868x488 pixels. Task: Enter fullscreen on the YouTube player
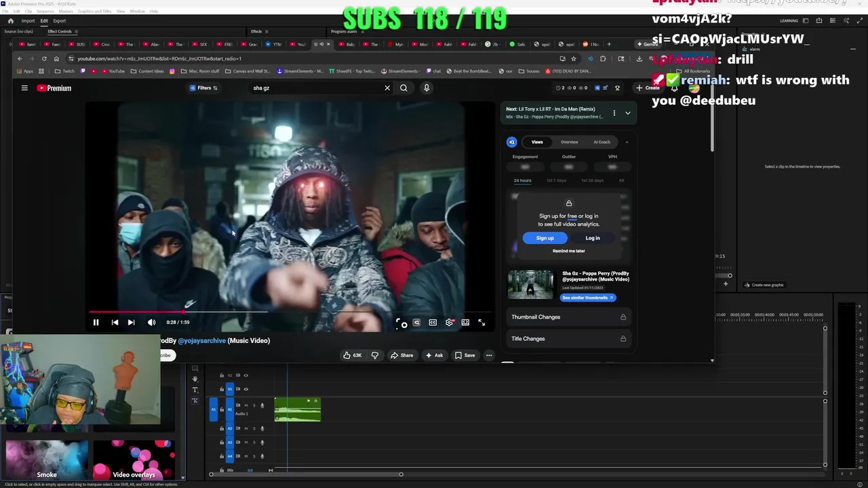coord(481,323)
